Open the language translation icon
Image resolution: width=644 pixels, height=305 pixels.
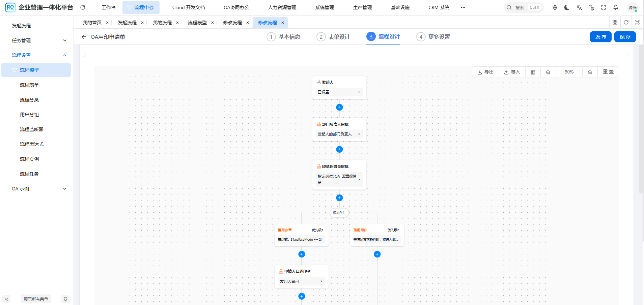(579, 7)
